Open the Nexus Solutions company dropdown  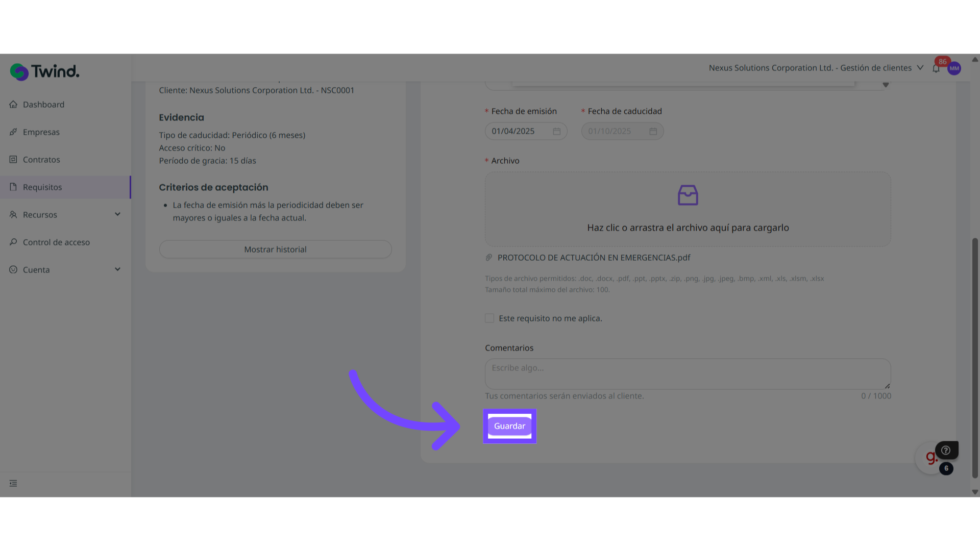[x=816, y=68]
